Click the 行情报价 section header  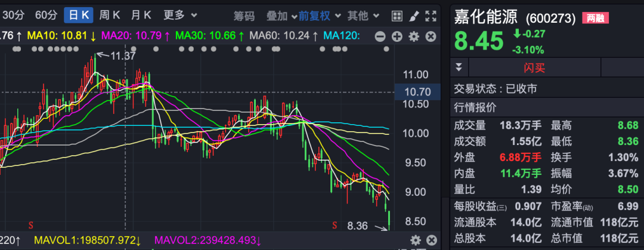pyautogui.click(x=475, y=108)
